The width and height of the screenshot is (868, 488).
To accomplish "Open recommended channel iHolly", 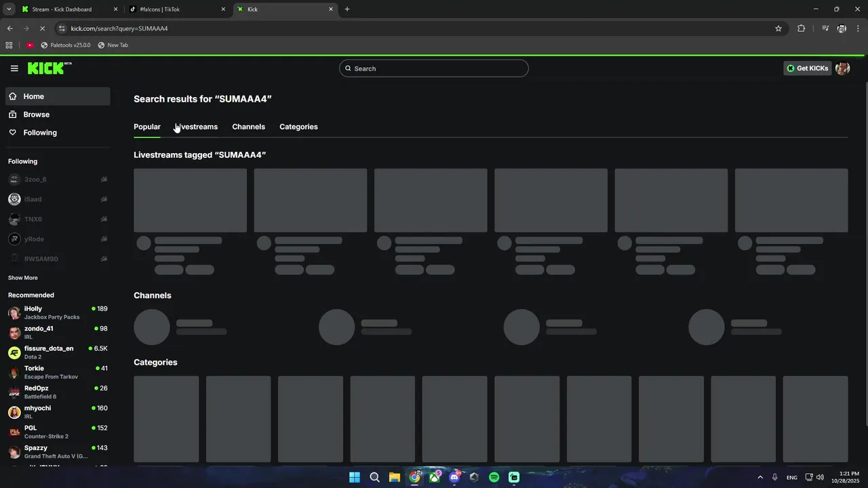I will 58,312.
